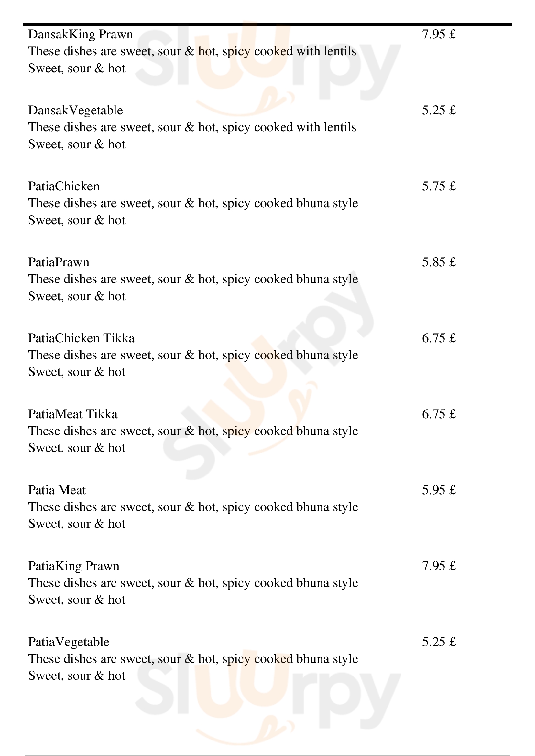Click the DansakKing Prawn dish name
Image resolution: width=535 pixels, height=756 pixels.
click(x=81, y=34)
